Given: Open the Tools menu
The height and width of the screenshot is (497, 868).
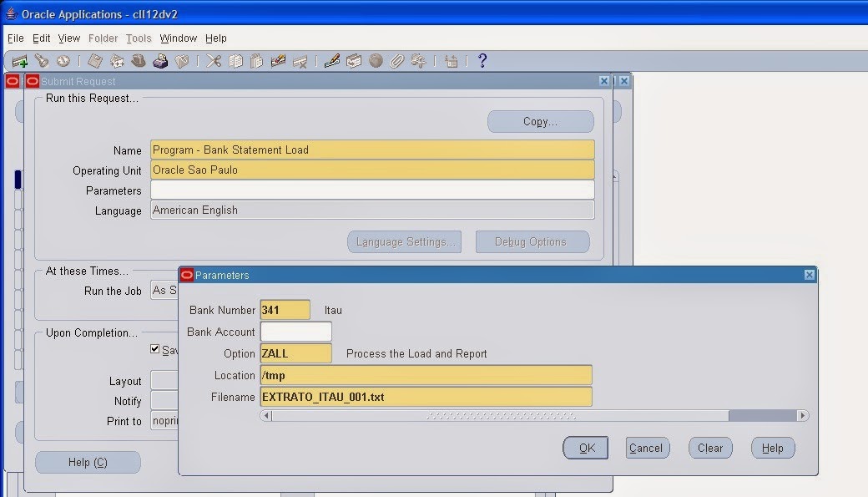Looking at the screenshot, I should click(139, 38).
